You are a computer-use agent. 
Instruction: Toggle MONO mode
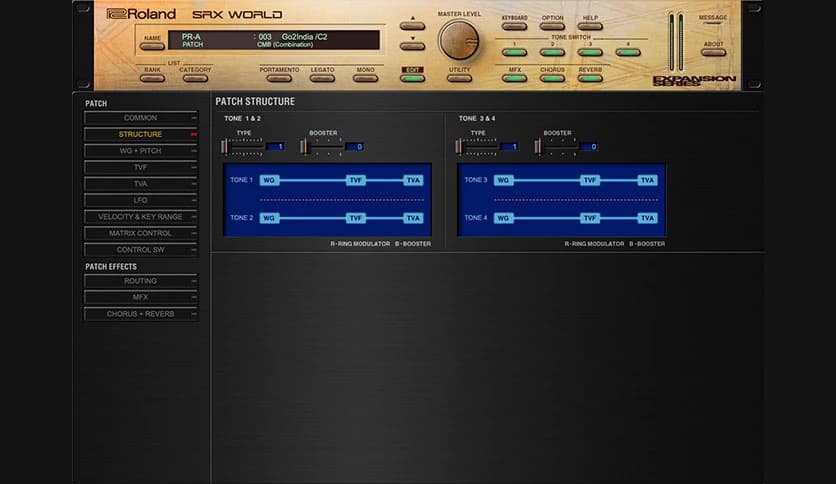[x=365, y=78]
